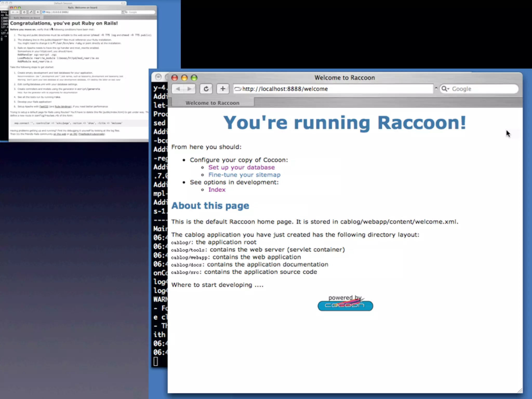
Task: Click the AutoFill pencil icon in Rails window
Action: (31, 12)
